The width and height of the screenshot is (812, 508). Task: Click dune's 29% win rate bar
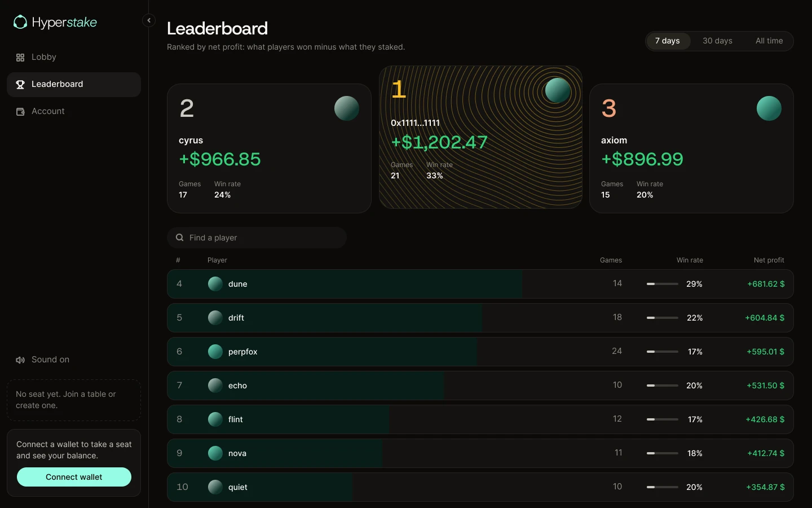[663, 284]
